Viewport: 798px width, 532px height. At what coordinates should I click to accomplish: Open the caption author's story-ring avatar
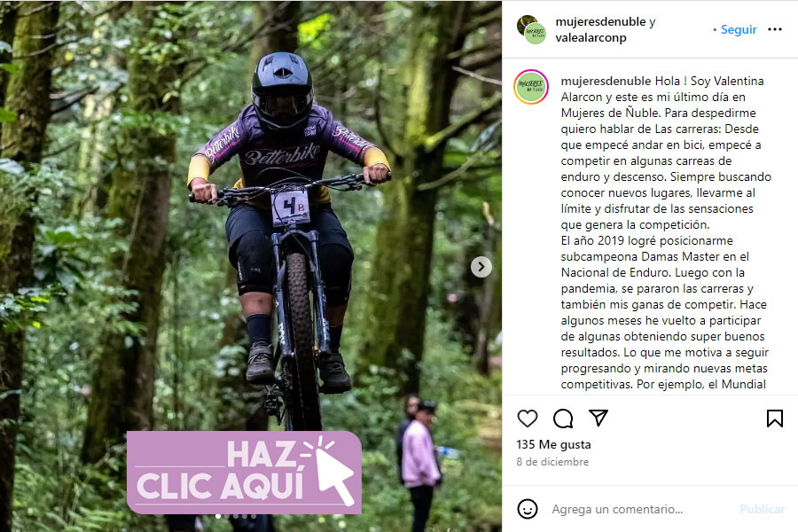pos(531,87)
